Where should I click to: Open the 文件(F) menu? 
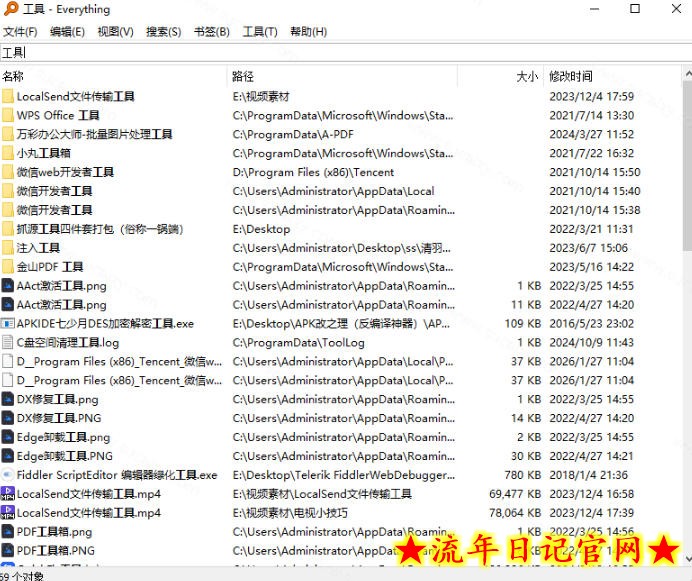(x=20, y=32)
